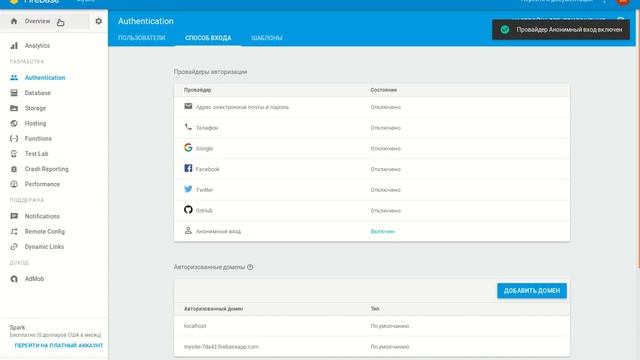
Task: Open Performance in sidebar
Action: pos(42,184)
